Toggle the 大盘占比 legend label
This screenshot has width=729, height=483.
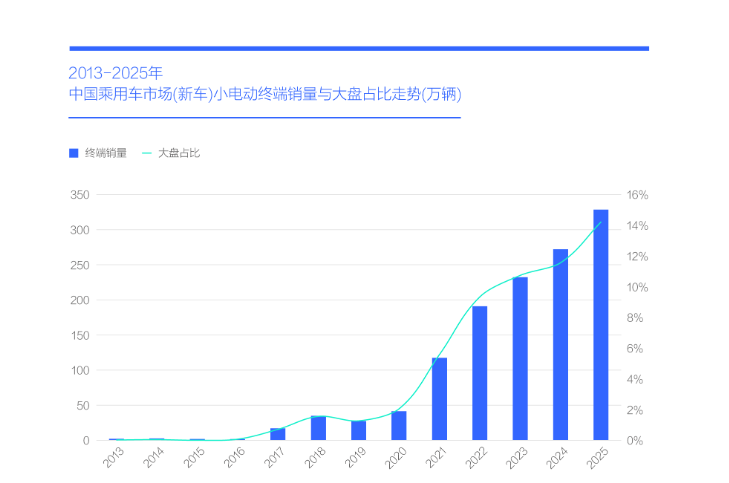(179, 153)
